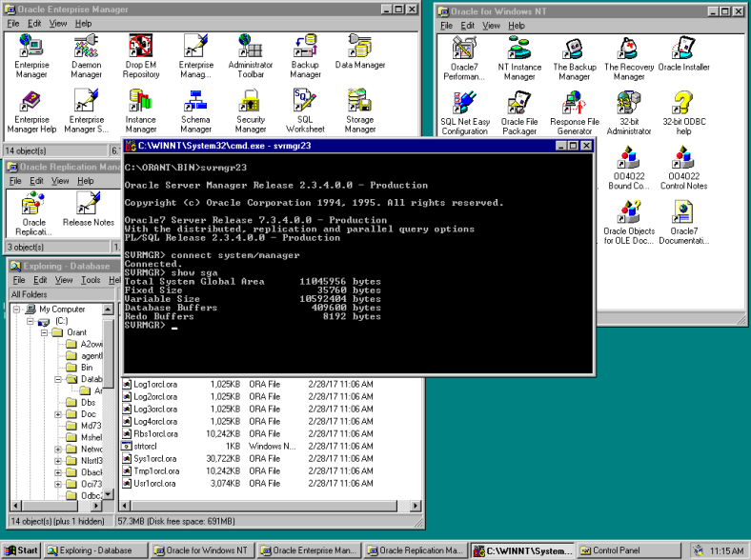Expand the Oci73 folder node
The height and width of the screenshot is (560, 751).
(59, 483)
